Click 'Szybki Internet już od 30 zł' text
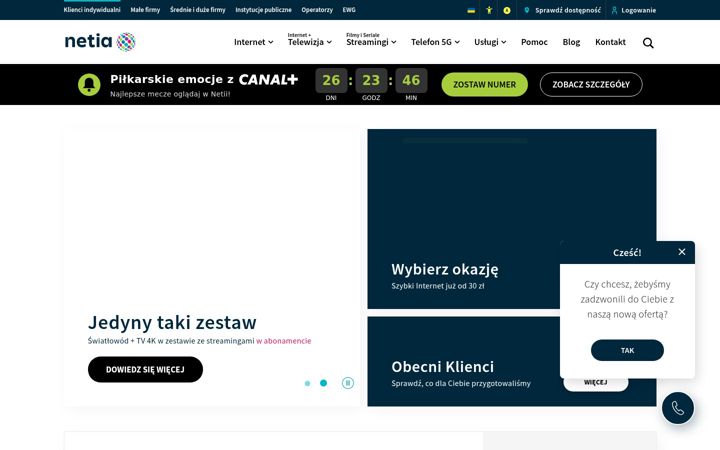The height and width of the screenshot is (450, 720). [x=438, y=286]
